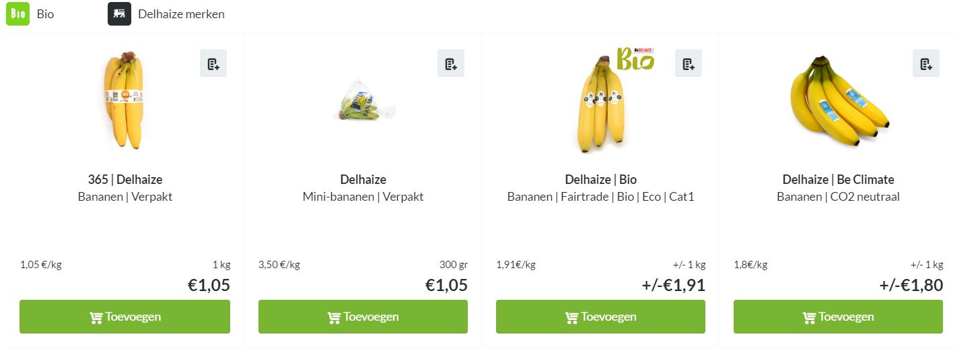Open the Bananen | Verpakt product title
This screenshot has height=349, width=980.
click(x=125, y=197)
